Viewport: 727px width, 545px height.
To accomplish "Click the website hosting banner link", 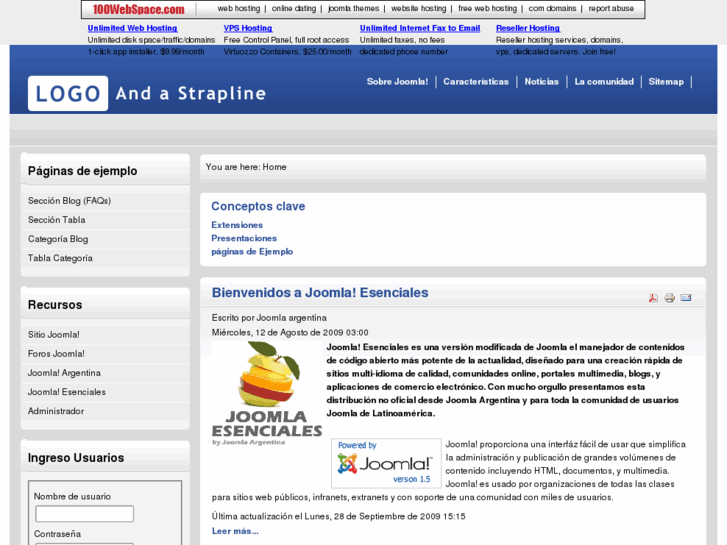I will pyautogui.click(x=419, y=8).
